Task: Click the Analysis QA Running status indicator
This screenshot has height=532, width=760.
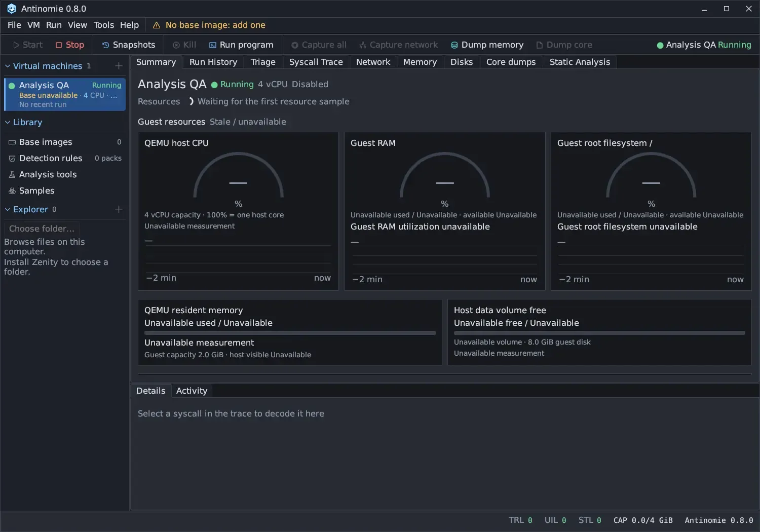Action: click(704, 45)
